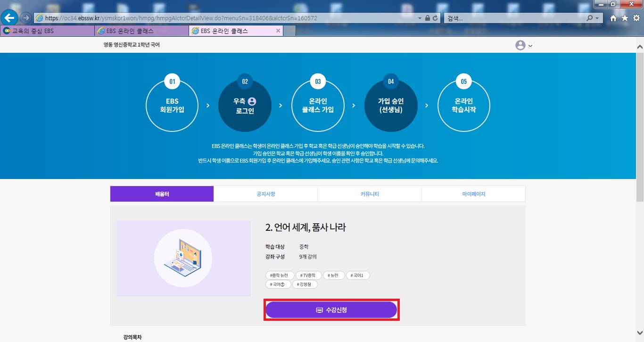Click the search magnifier icon
The height and width of the screenshot is (342, 644).
589,18
